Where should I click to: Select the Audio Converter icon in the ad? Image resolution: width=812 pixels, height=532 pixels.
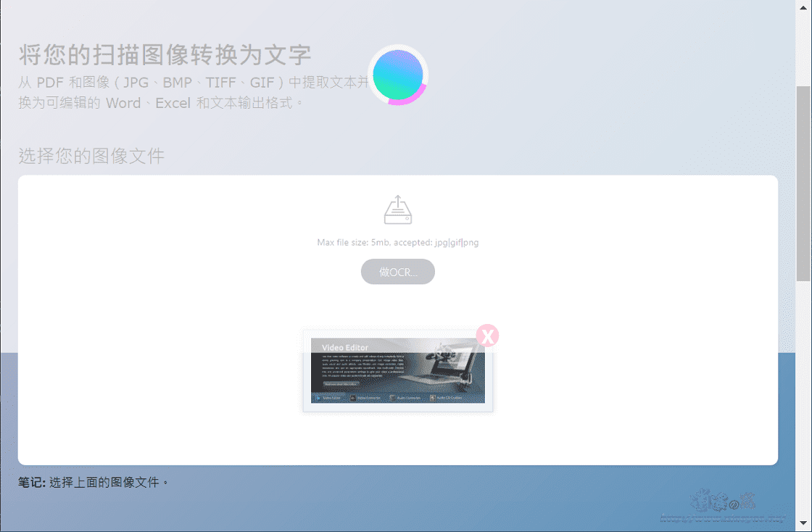[393, 398]
